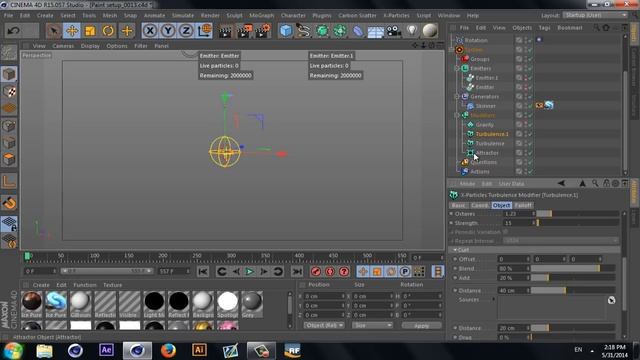
Task: Open the Simulate menu
Action: click(x=182, y=16)
